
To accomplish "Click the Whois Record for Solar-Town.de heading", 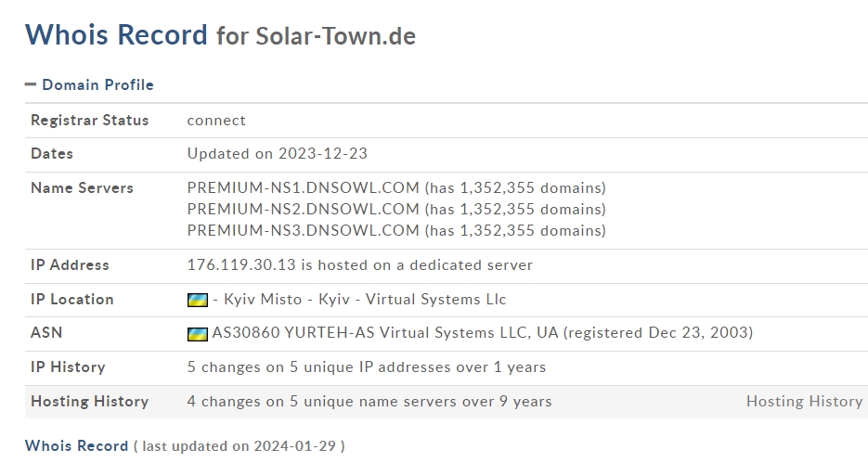I will pos(220,35).
